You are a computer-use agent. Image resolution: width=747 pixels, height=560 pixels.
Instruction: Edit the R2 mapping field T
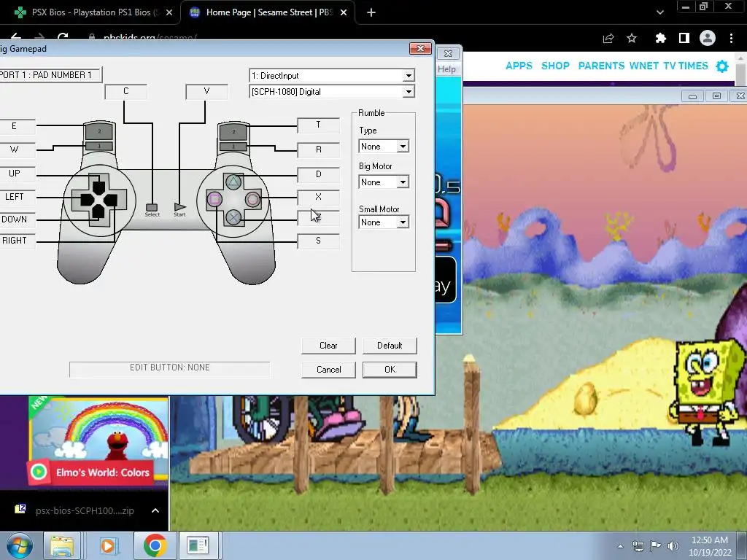[x=318, y=125]
